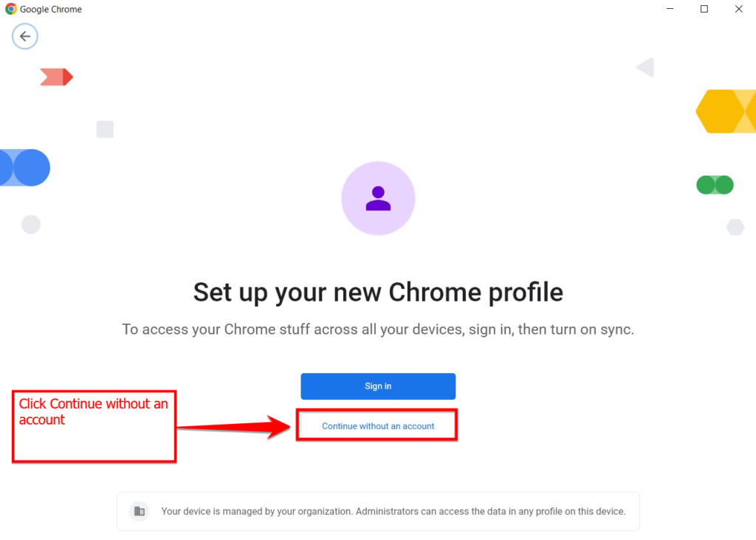Click the managed device building icon
Image resolution: width=756 pixels, height=540 pixels.
(x=139, y=511)
